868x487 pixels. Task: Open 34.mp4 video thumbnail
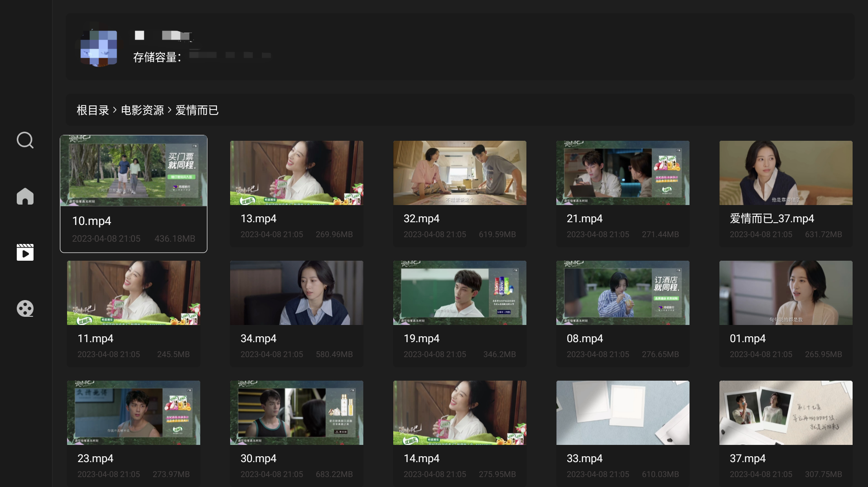coord(297,293)
